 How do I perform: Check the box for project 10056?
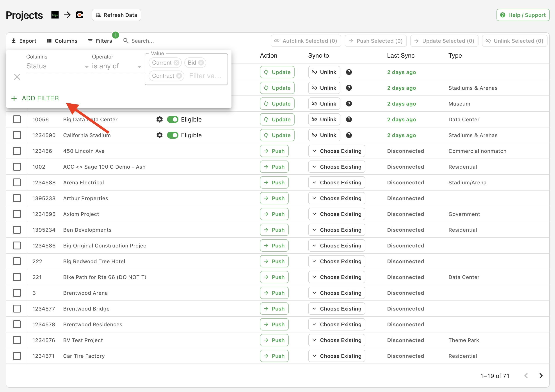tap(17, 119)
